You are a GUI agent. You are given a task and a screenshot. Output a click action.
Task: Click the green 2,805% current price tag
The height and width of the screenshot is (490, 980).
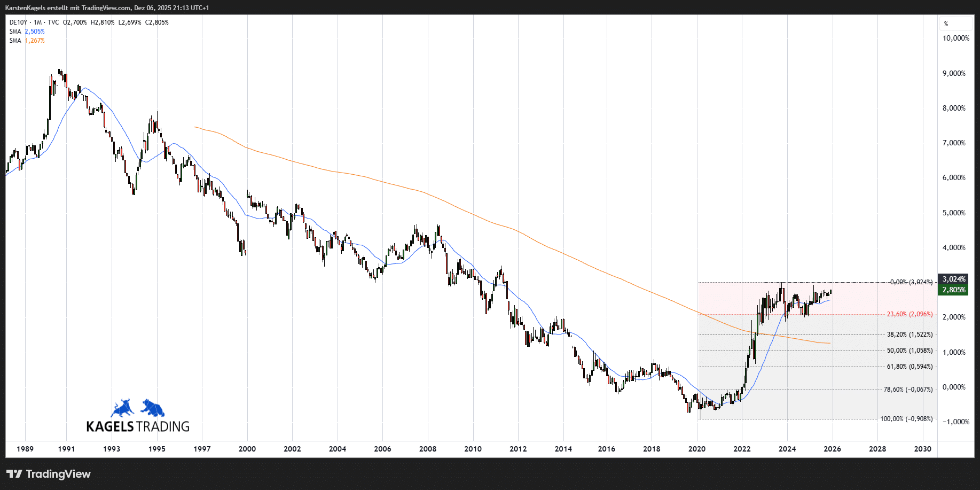pyautogui.click(x=953, y=290)
